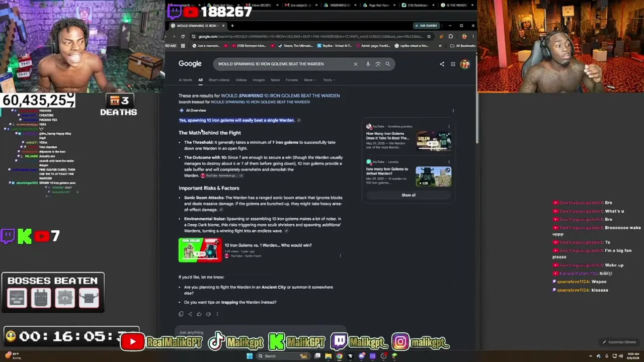Screen dimensions: 644x362
Task: Switch to the AI Mode tab
Action: pos(185,80)
